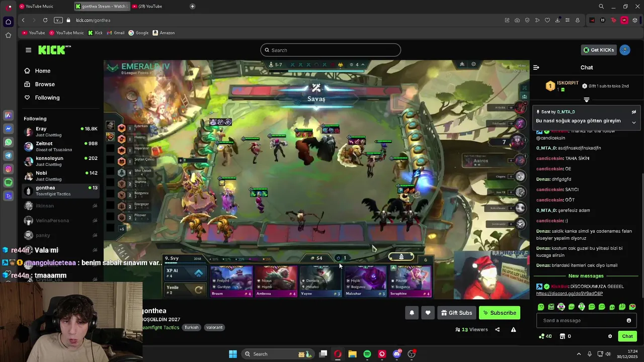Open the emoji picker in message box
The width and height of the screenshot is (644, 362).
[x=628, y=320]
